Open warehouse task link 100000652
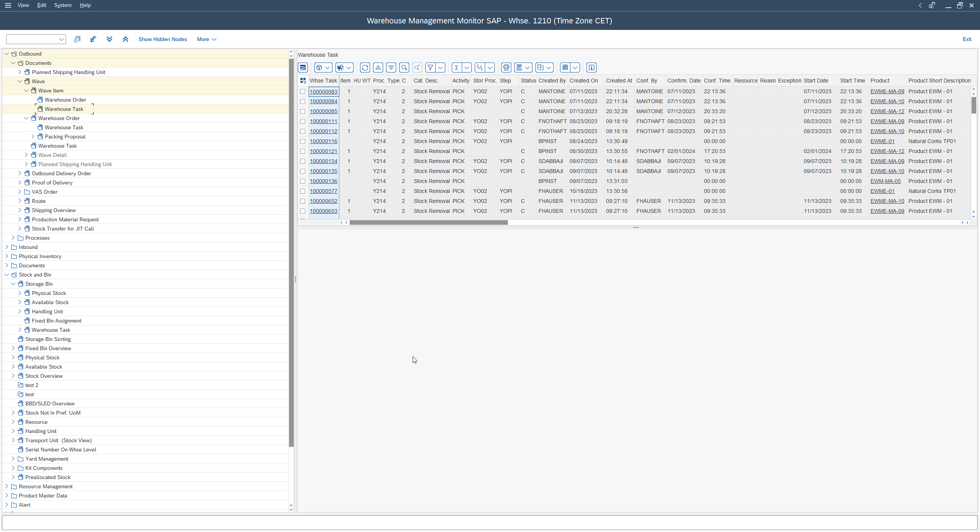Screen dimensions: 980x532 (x=324, y=201)
